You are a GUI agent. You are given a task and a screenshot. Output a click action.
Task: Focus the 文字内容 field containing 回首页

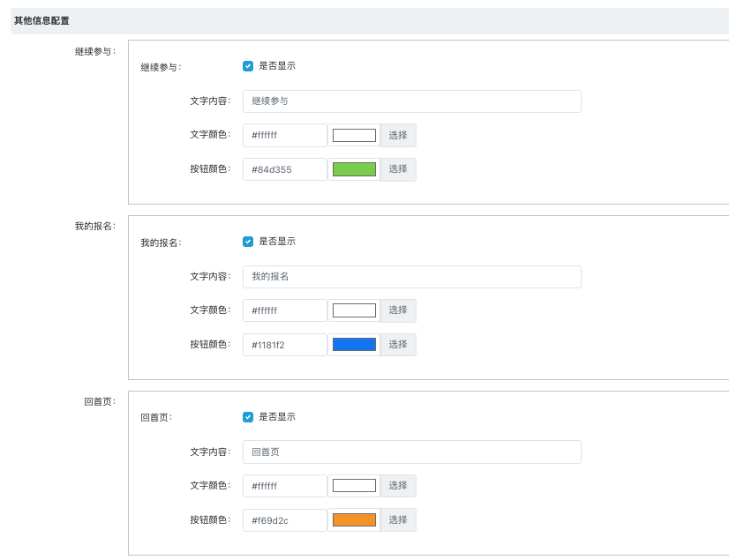(411, 452)
